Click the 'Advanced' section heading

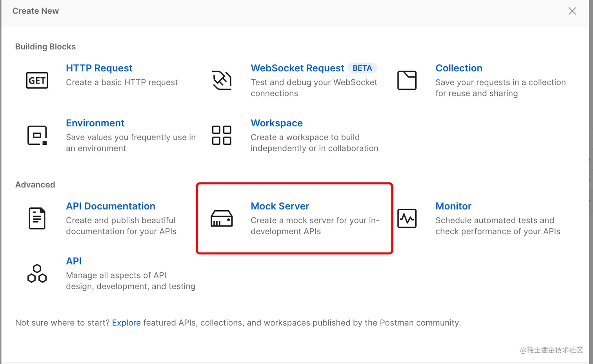(x=35, y=185)
